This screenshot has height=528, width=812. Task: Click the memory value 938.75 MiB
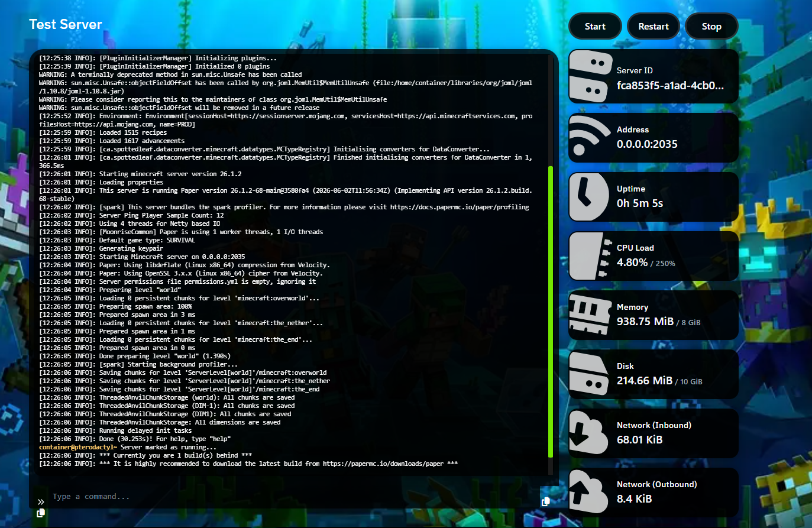tap(645, 322)
